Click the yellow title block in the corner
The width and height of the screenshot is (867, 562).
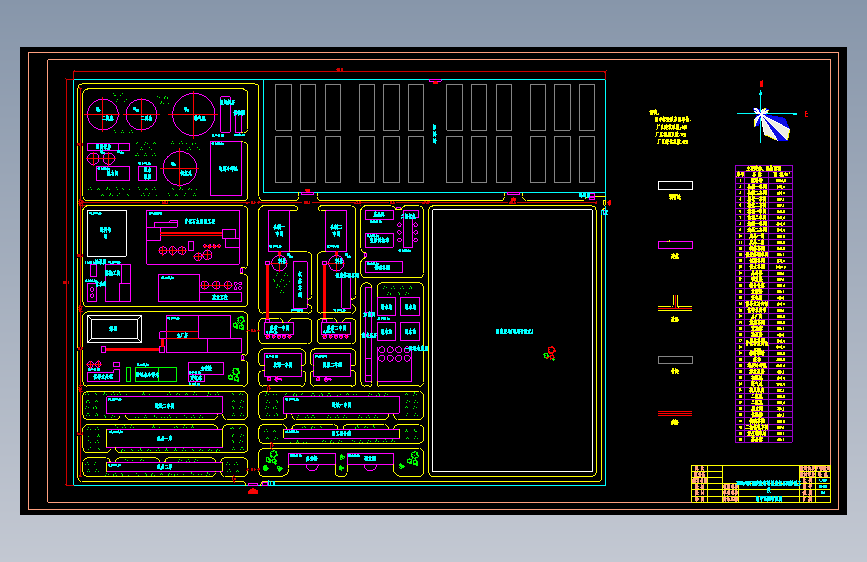(761, 484)
